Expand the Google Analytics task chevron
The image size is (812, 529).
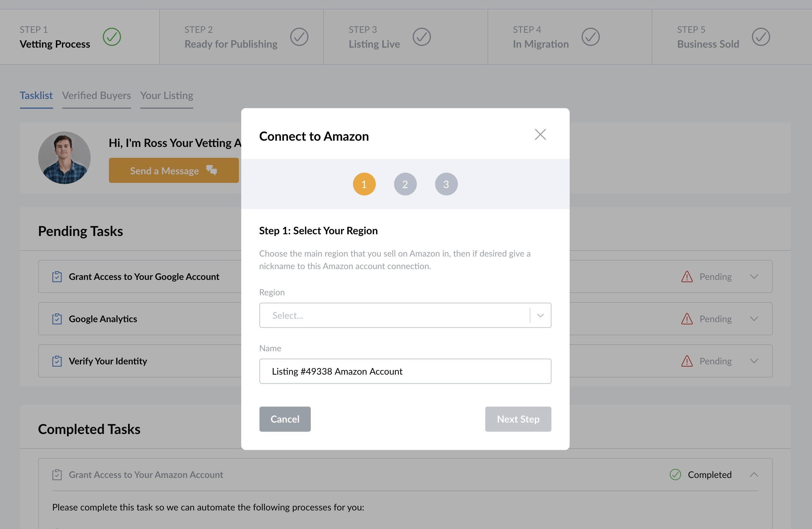coord(754,319)
